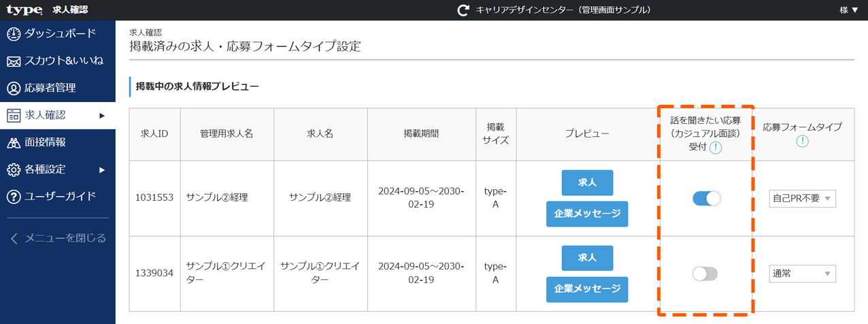
Task: Click job ID 1031553 cell
Action: point(154,198)
